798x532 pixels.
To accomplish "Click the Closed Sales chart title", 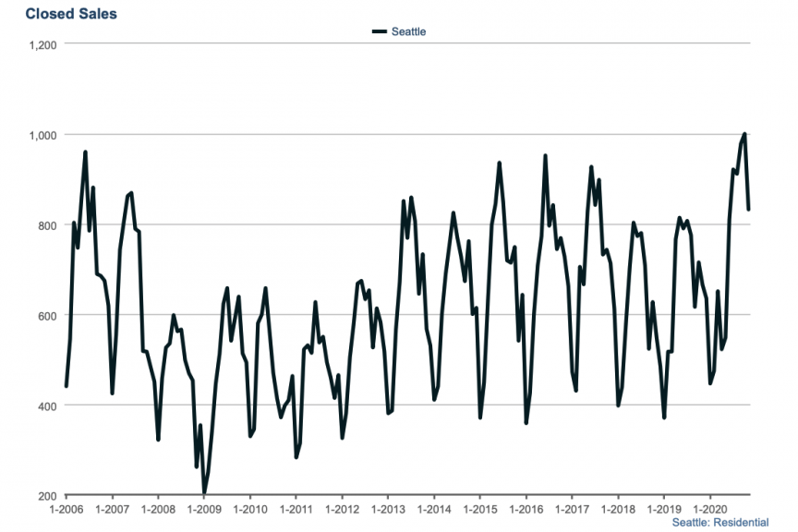I will tap(71, 14).
